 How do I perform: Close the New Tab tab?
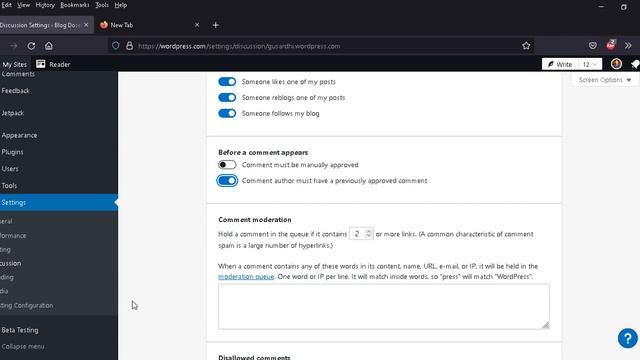pyautogui.click(x=197, y=25)
